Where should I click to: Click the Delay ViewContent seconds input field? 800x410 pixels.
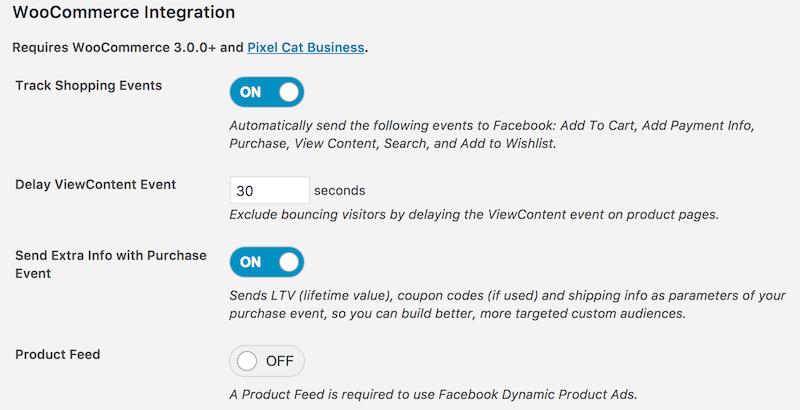point(269,190)
